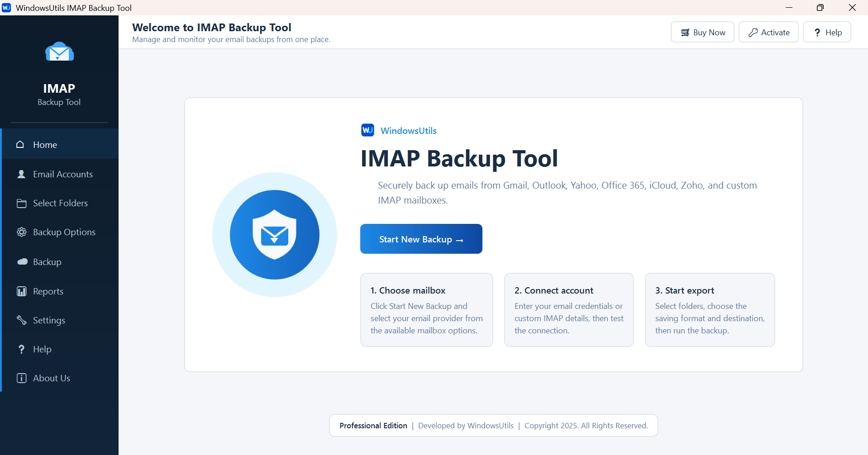Open the About Us label in sidebar
Viewport: 868px width, 455px height.
coord(52,378)
